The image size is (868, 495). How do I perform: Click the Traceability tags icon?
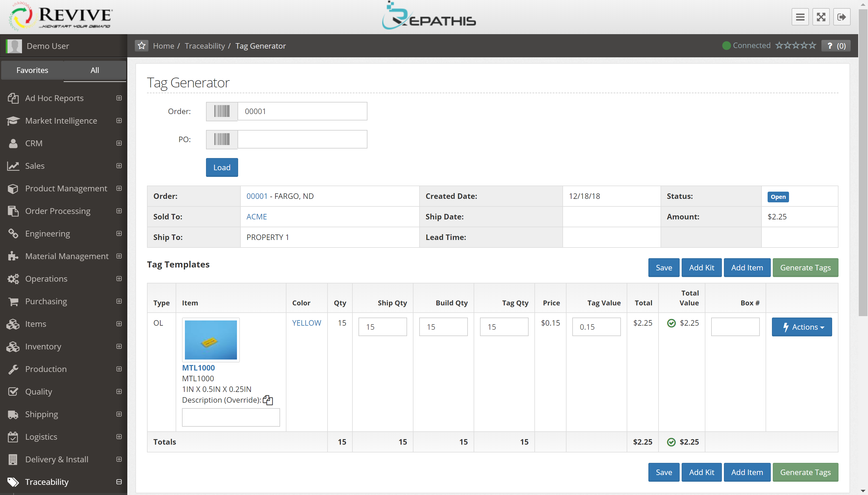pos(13,482)
